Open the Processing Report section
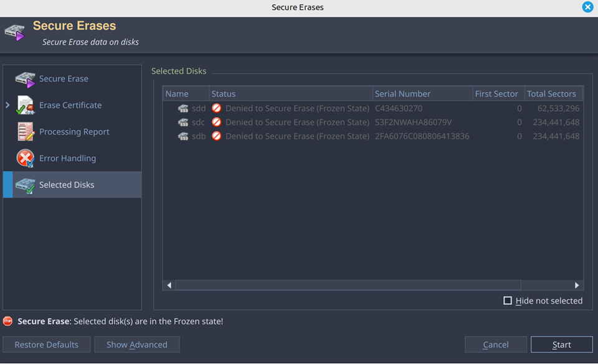The width and height of the screenshot is (598, 364). coord(74,132)
